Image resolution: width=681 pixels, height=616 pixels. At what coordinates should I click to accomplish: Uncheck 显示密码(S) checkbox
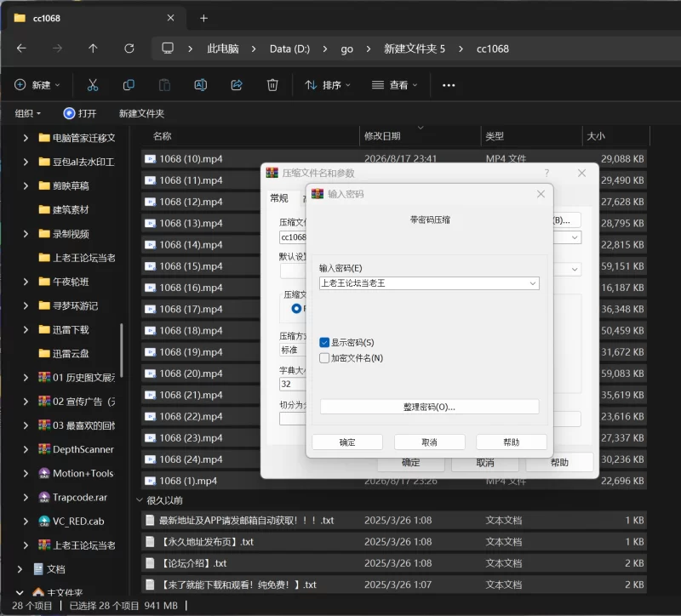point(324,343)
